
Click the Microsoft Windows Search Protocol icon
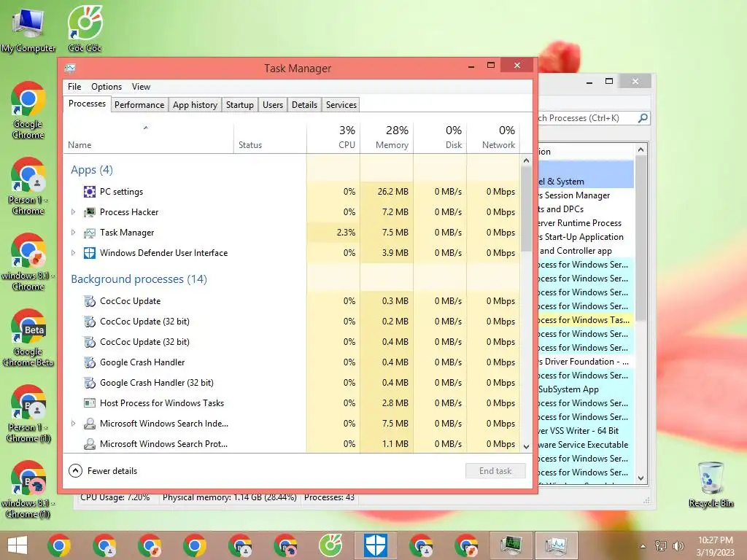coord(90,444)
